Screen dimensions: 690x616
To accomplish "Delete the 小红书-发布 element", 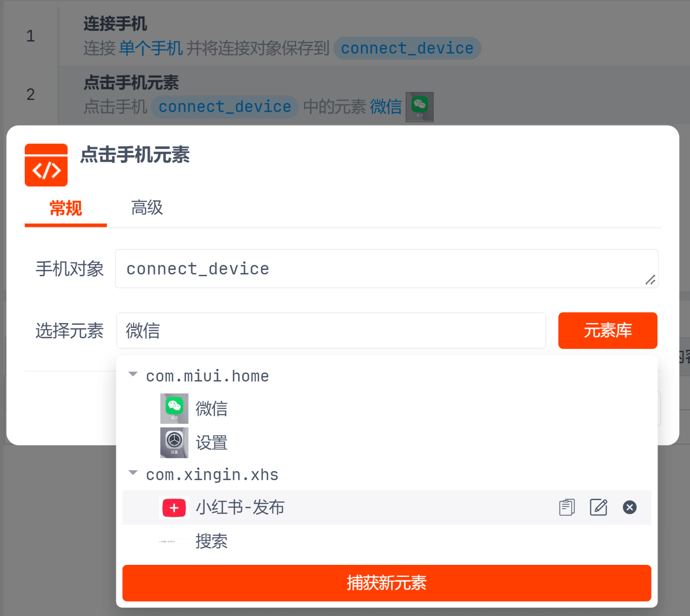I will click(629, 507).
